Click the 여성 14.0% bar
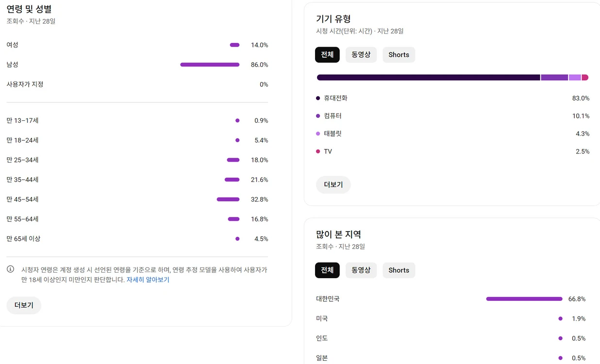This screenshot has width=600, height=364. (x=234, y=45)
